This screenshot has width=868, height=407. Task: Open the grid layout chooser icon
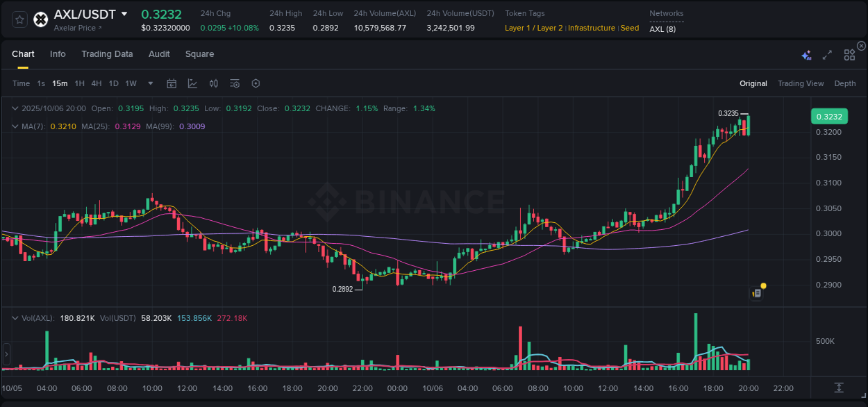point(849,55)
